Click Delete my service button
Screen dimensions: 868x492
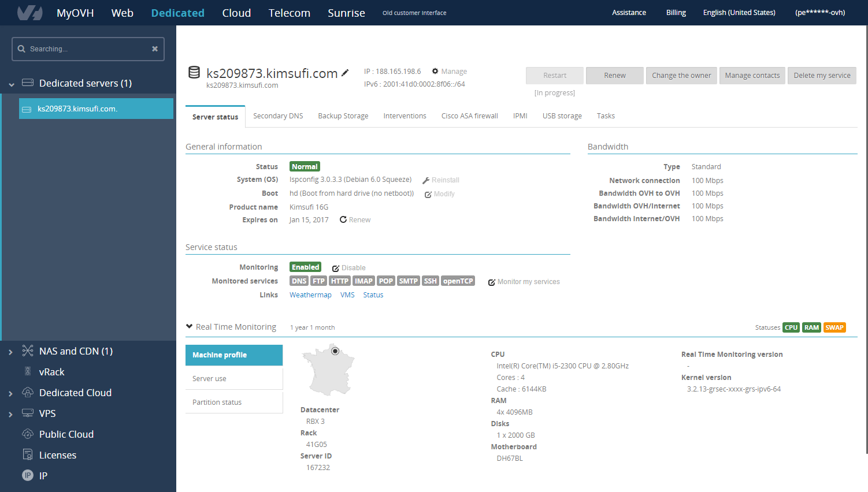[x=822, y=76]
